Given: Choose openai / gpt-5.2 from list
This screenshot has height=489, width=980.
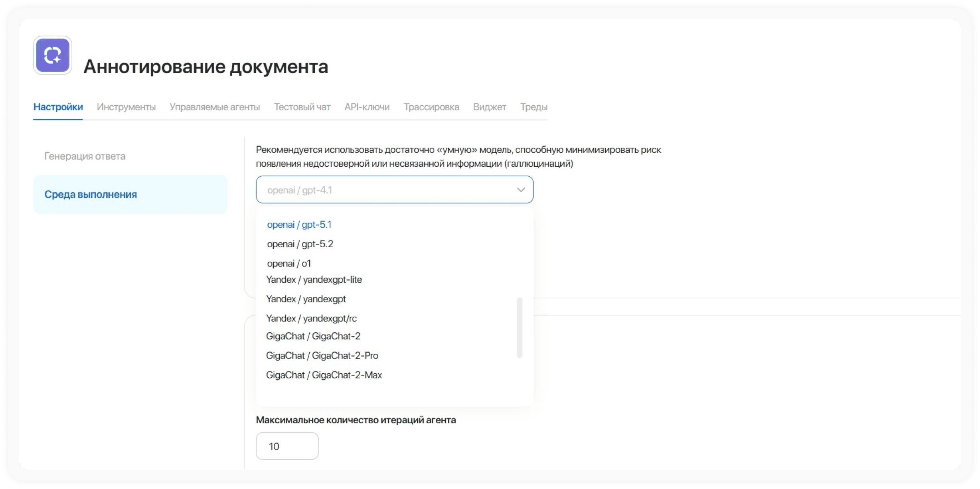Looking at the screenshot, I should (x=300, y=244).
